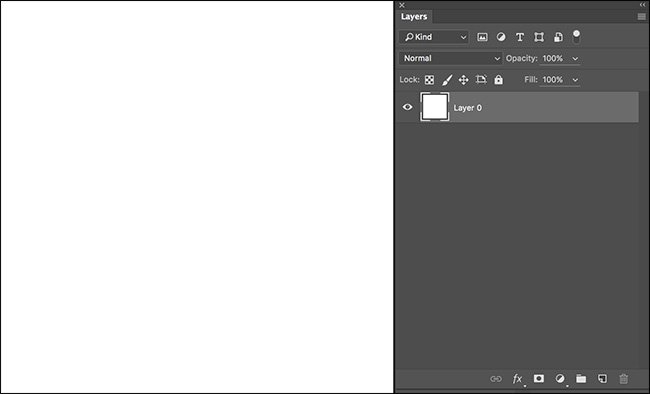
Task: Prevent auto-nesting into artboard lock icon
Action: tap(481, 79)
